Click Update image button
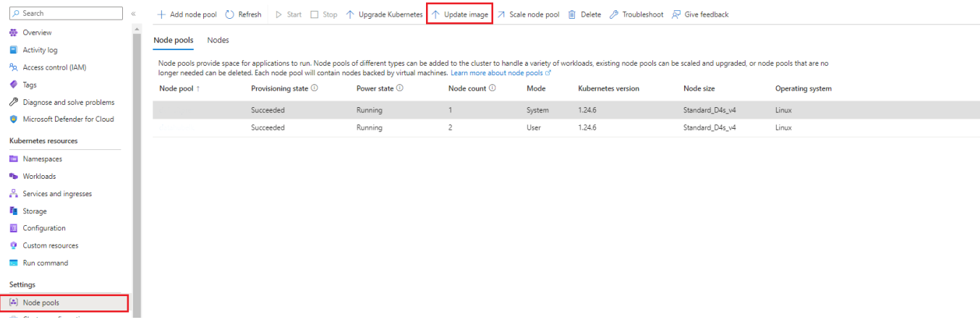The width and height of the screenshot is (980, 325). [x=459, y=14]
